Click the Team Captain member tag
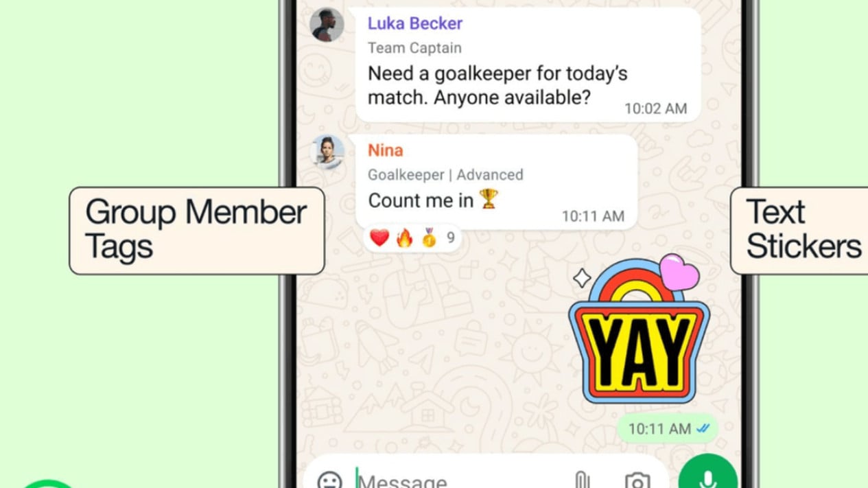 (x=414, y=48)
